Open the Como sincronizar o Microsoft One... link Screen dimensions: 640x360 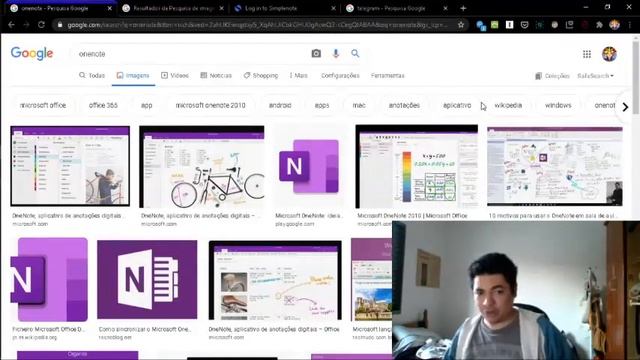coord(145,329)
